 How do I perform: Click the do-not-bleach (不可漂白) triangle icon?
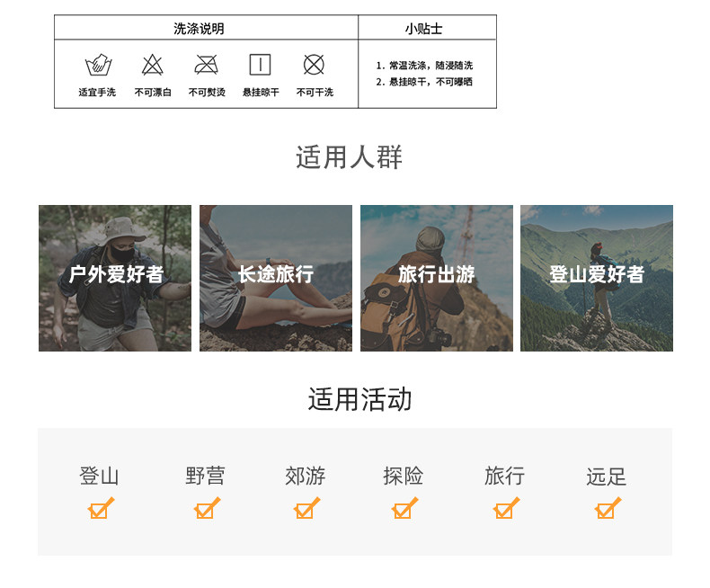pos(152,65)
